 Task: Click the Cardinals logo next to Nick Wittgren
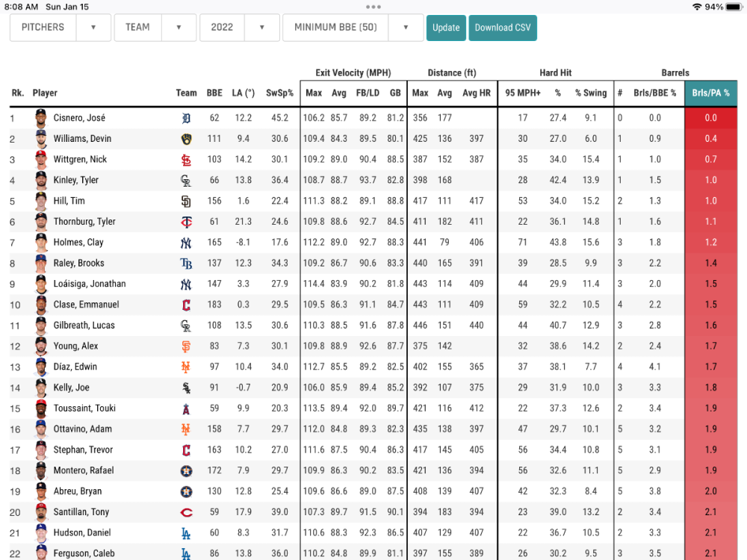pyautogui.click(x=186, y=160)
